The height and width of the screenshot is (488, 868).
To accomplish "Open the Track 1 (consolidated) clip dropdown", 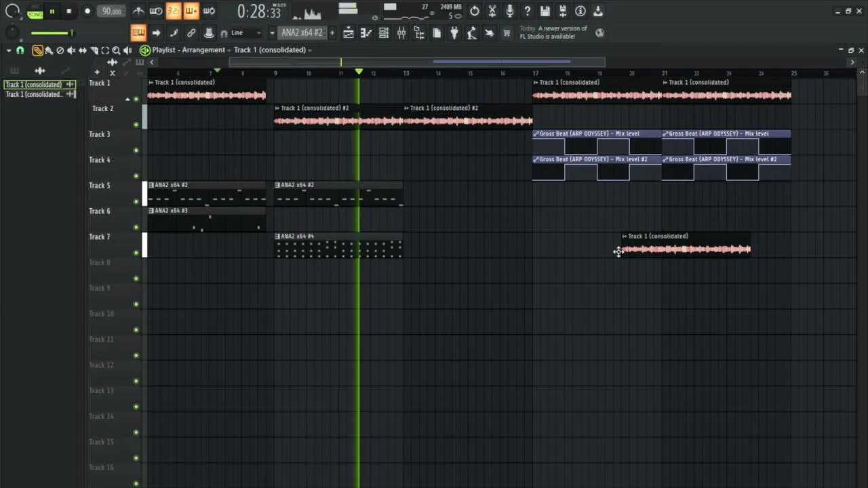I will pyautogui.click(x=273, y=50).
